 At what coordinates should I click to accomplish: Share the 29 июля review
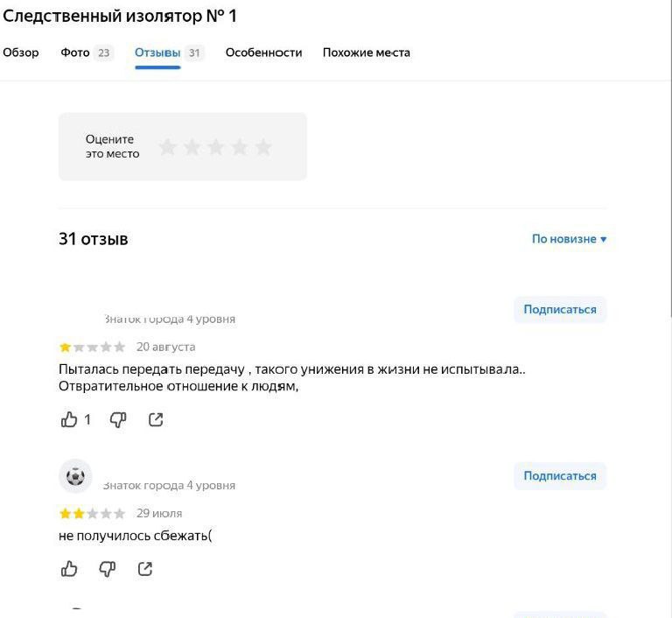[x=145, y=570]
